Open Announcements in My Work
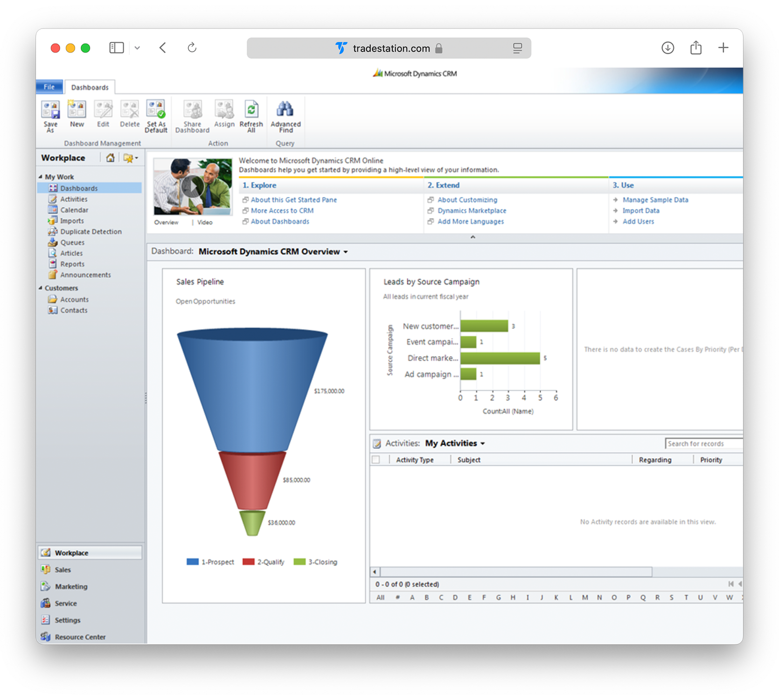Screen dimensions: 779x700 85,274
